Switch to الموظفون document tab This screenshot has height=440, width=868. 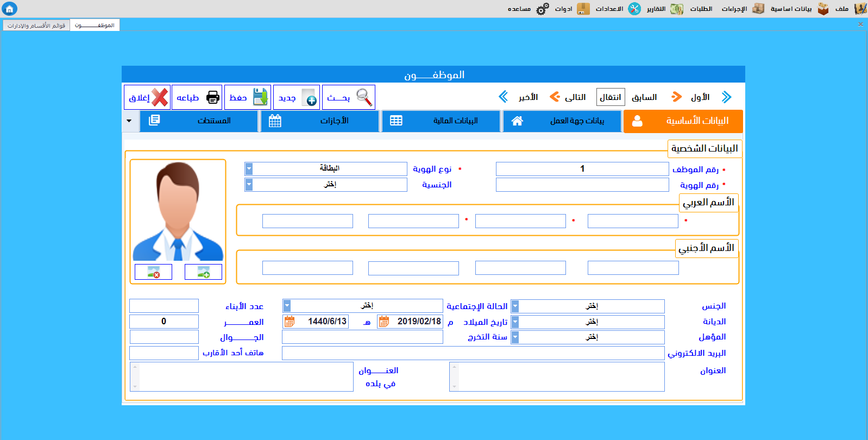(95, 26)
